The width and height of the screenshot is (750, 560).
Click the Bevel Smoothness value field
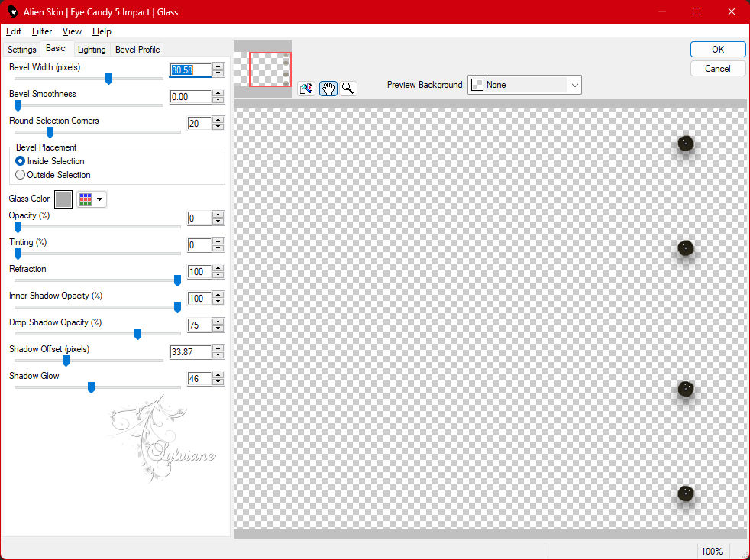coord(191,97)
